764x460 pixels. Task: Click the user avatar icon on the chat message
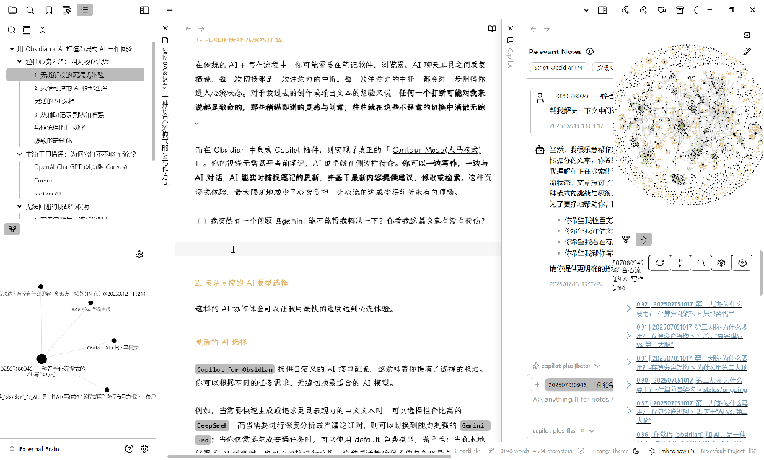pos(540,97)
